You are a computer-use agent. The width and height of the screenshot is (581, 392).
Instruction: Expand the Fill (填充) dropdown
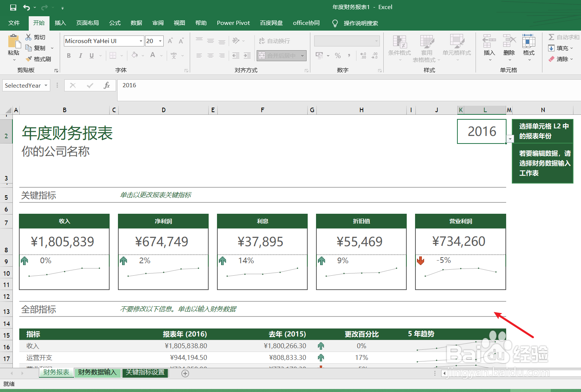(572, 48)
